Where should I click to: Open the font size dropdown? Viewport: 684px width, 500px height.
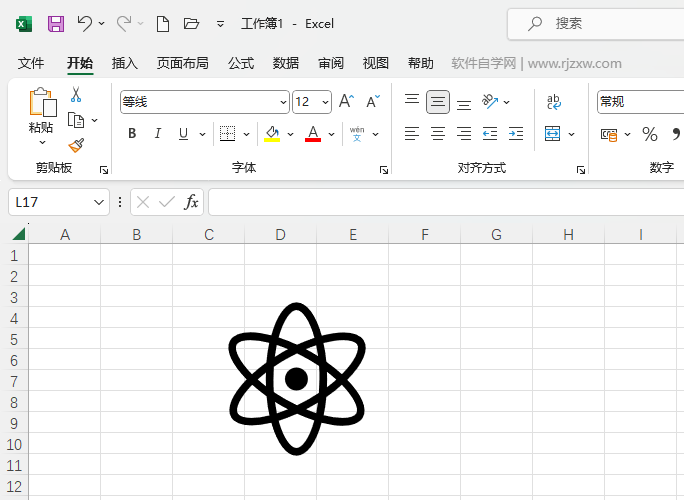point(325,102)
